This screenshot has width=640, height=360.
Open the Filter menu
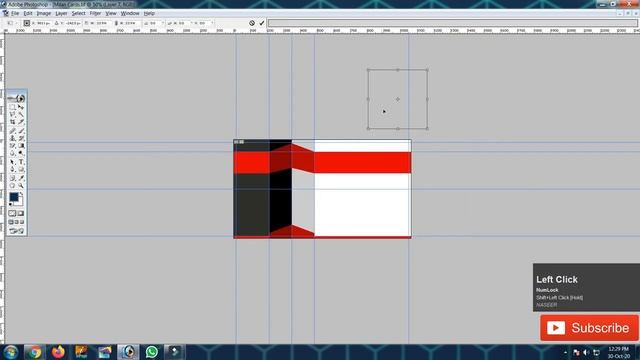[x=96, y=13]
